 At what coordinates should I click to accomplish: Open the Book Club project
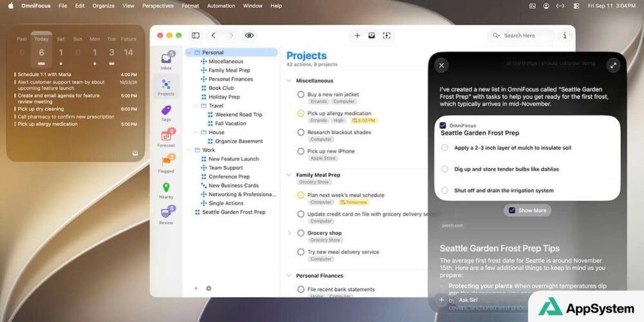tap(221, 88)
